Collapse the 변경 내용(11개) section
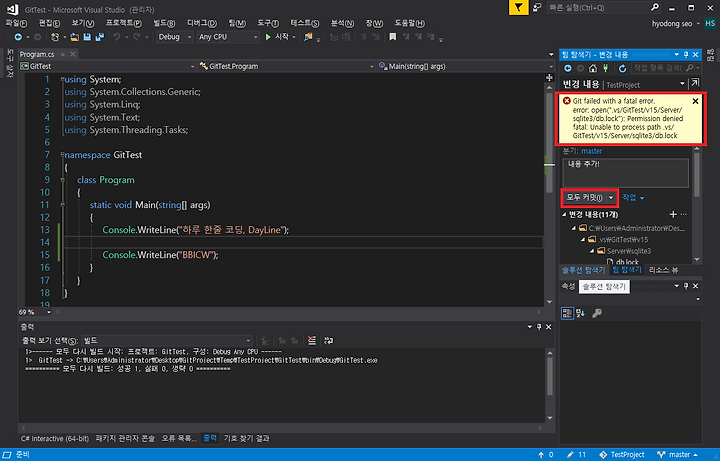The height and width of the screenshot is (461, 720). [x=564, y=214]
